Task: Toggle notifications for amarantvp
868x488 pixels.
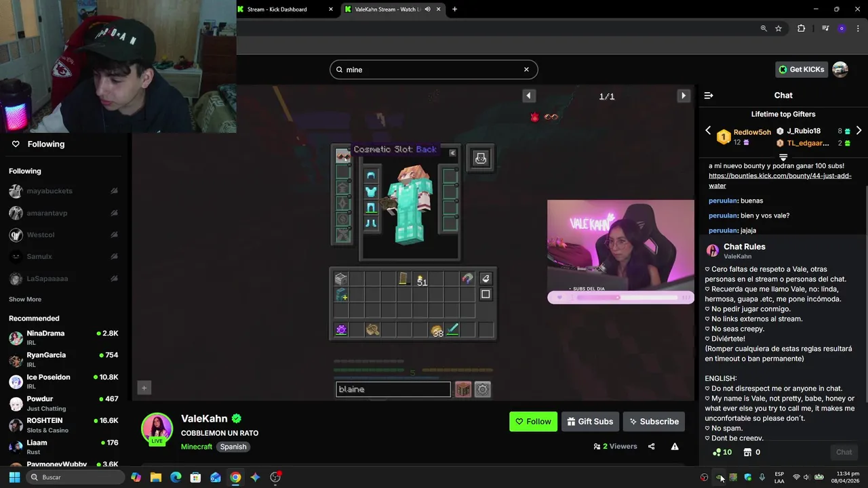Action: (x=114, y=213)
